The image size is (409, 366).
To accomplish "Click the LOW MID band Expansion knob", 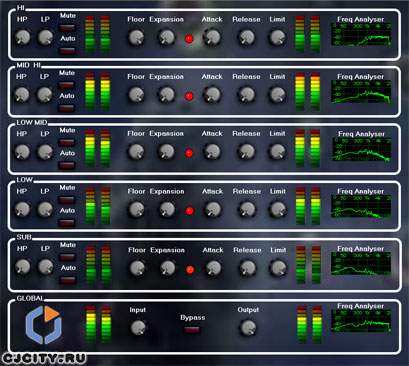I will click(x=166, y=152).
